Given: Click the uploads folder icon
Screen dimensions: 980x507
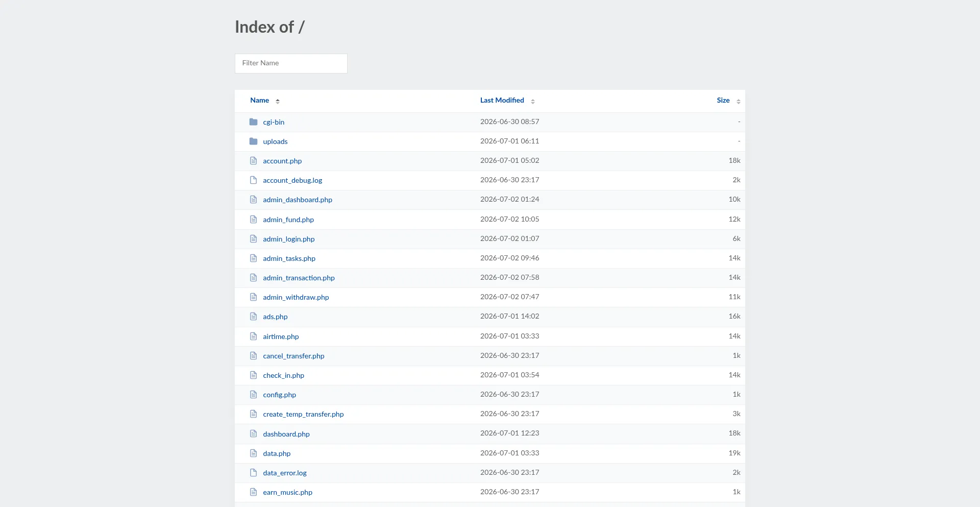Looking at the screenshot, I should click(x=253, y=141).
